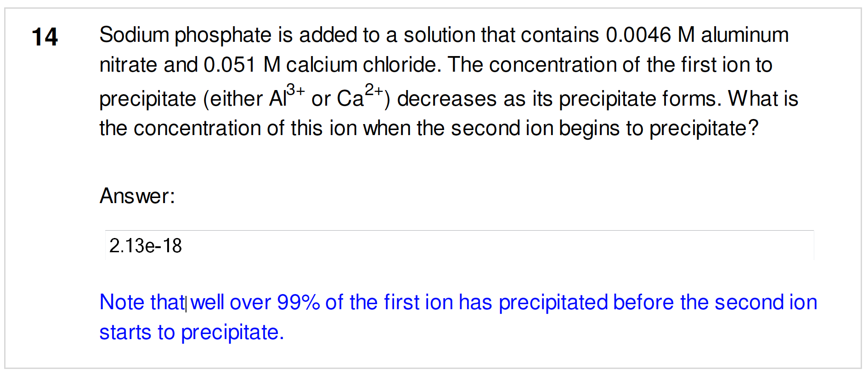Viewport: 868px width, 374px height.
Task: Click the Ca2+ ion symbol
Action: pos(360,96)
